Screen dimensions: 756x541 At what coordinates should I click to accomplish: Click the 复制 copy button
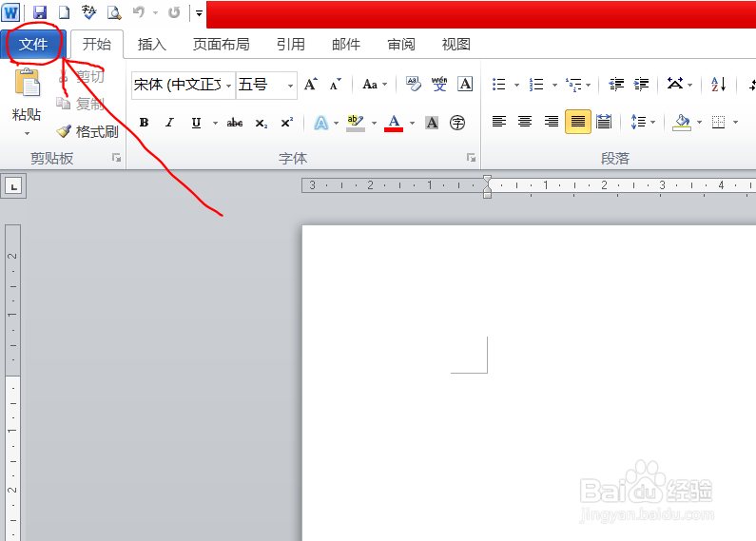81,104
